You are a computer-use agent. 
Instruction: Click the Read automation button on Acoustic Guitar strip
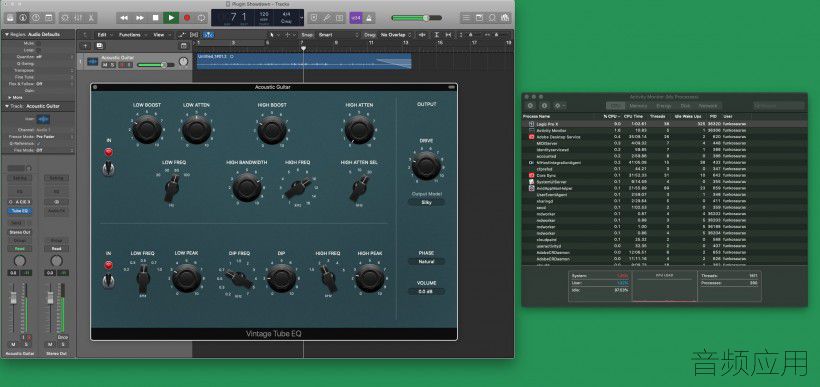pos(19,249)
